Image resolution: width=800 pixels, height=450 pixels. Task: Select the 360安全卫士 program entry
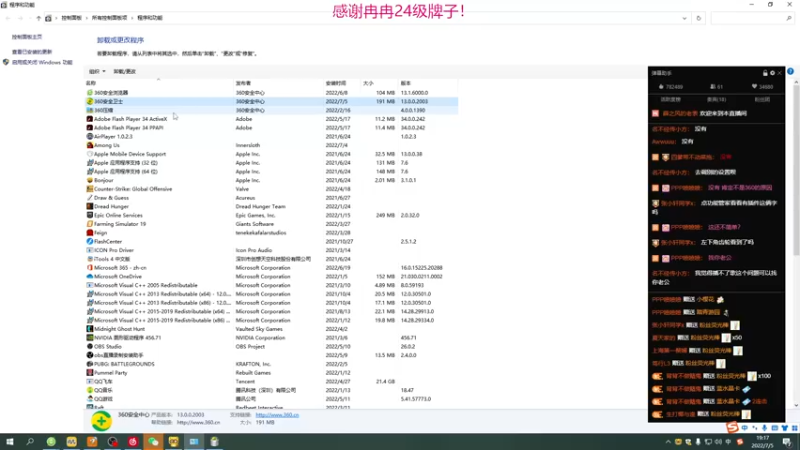(271, 102)
